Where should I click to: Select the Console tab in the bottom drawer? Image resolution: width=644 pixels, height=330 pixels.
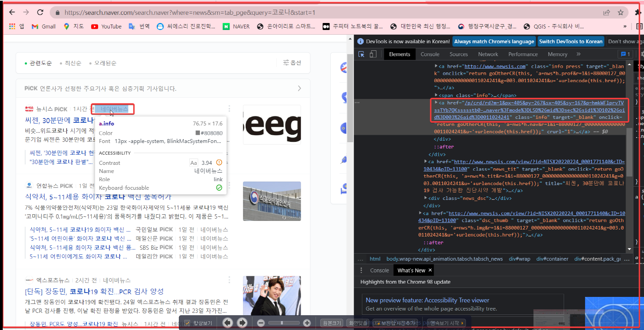pyautogui.click(x=379, y=270)
